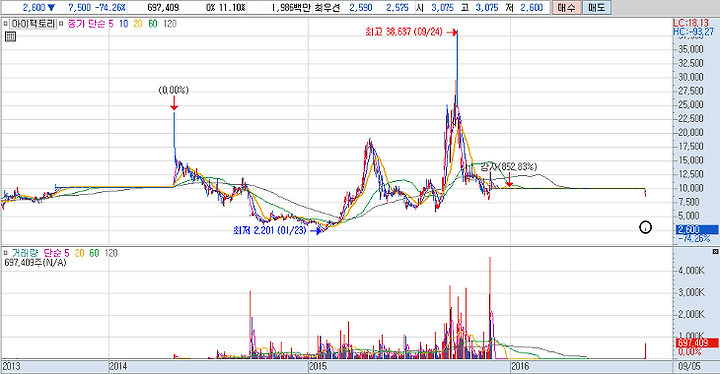Viewport: 720px width, 374px height.
Task: Click the blue 2,600 current price tag on axis
Action: tap(697, 230)
